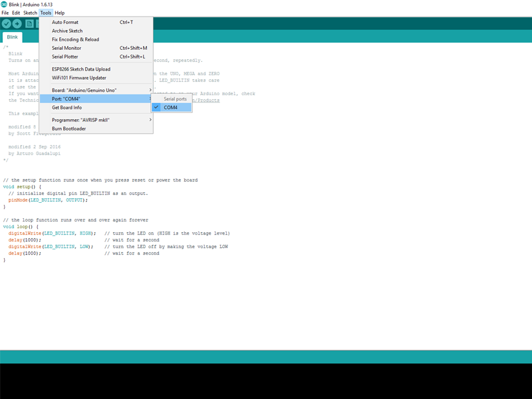Click the New sketch document icon
Image resolution: width=532 pixels, height=399 pixels.
(x=29, y=24)
